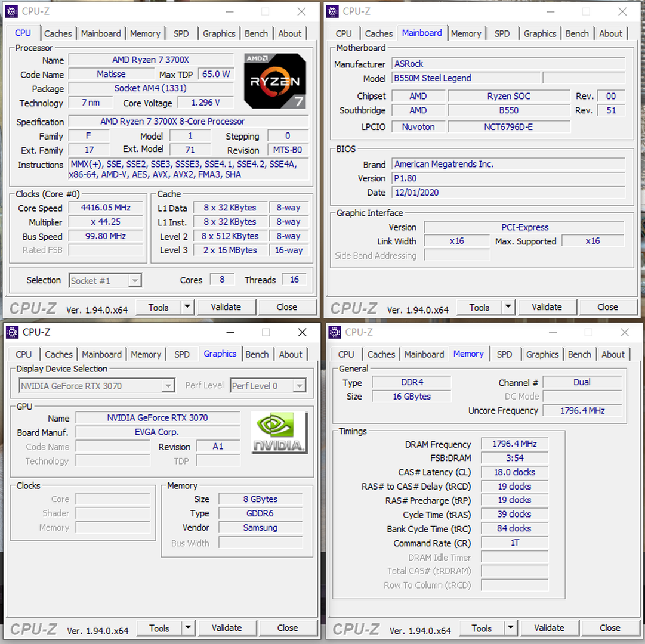
Task: Switch to Mainboard tab in CPU window
Action: [101, 34]
